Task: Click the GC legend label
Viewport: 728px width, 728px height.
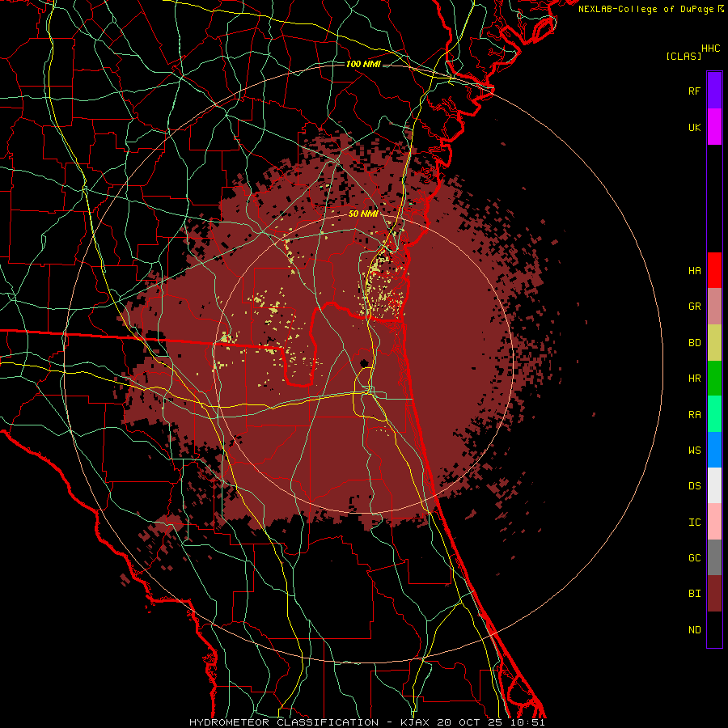Action: 694,557
